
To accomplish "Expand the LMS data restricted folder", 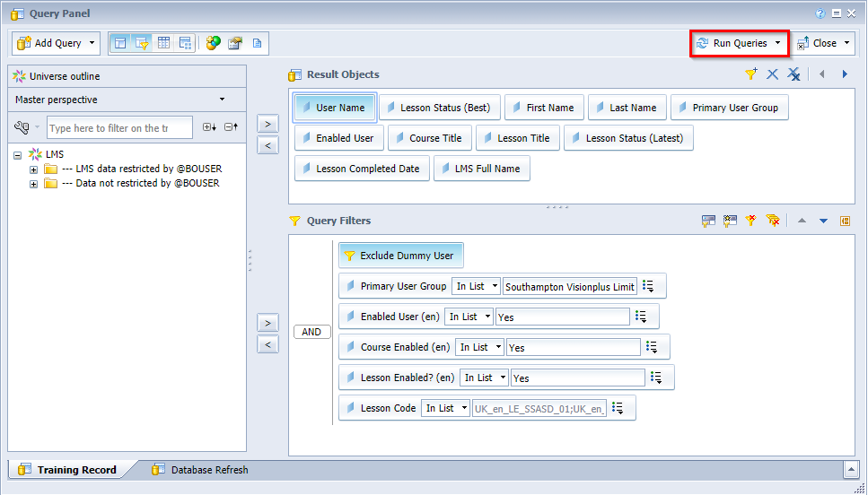I will tap(34, 169).
